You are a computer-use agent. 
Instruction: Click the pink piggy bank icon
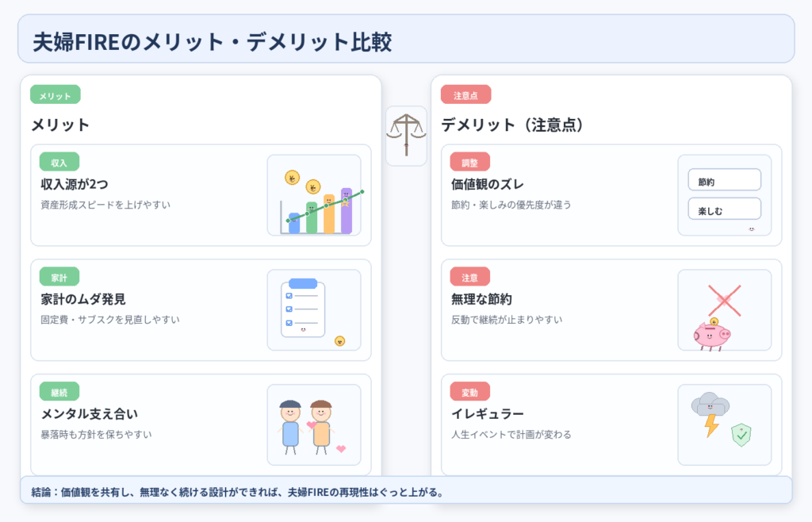pos(712,336)
